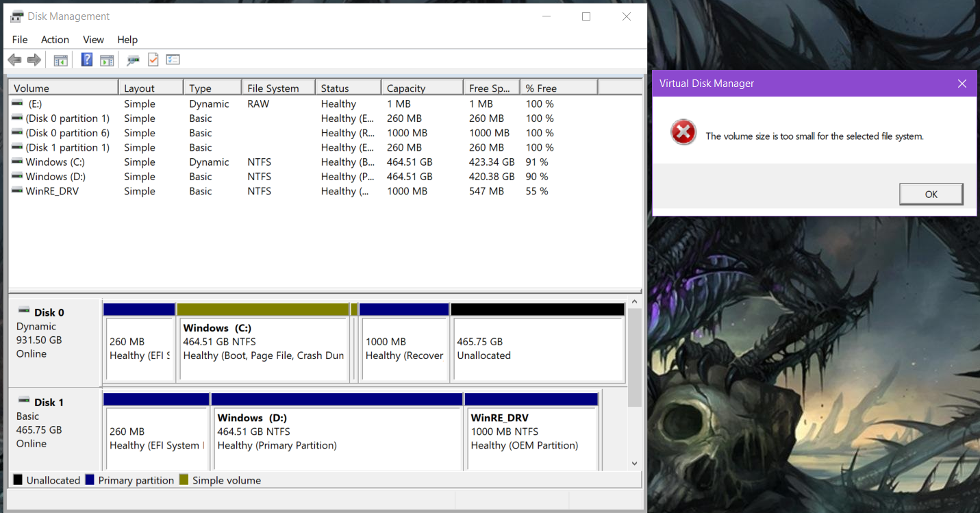This screenshot has height=513, width=980.
Task: Click the red error icon in dialog
Action: (x=683, y=132)
